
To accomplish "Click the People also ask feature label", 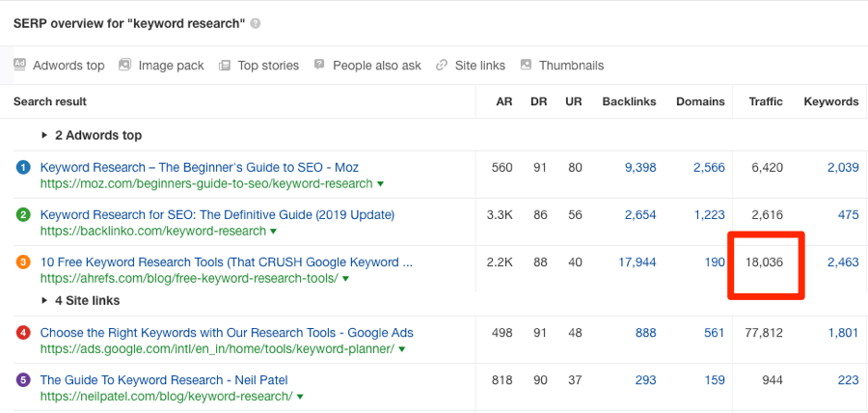I will [x=377, y=66].
